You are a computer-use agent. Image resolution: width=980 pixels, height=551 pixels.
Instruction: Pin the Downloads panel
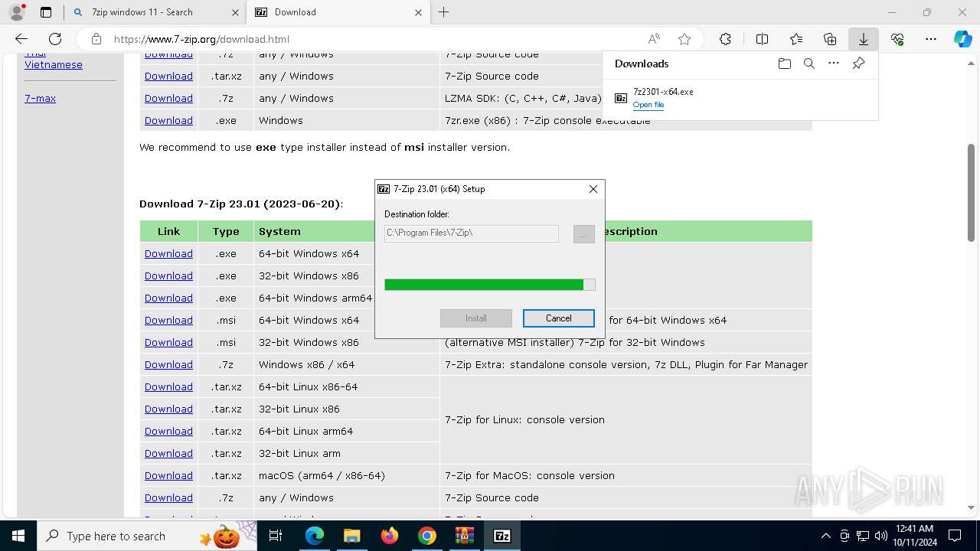[858, 64]
